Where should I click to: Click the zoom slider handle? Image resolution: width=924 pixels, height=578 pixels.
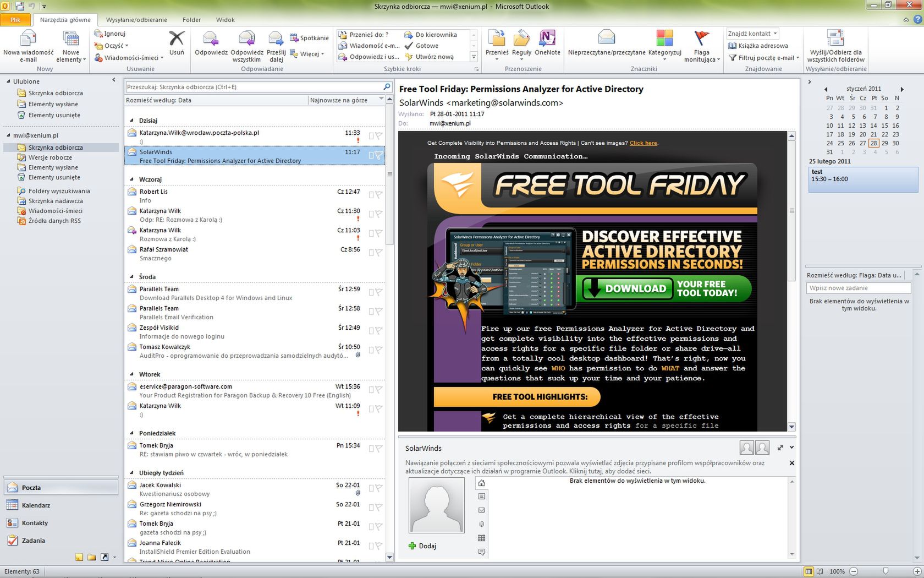coord(885,571)
